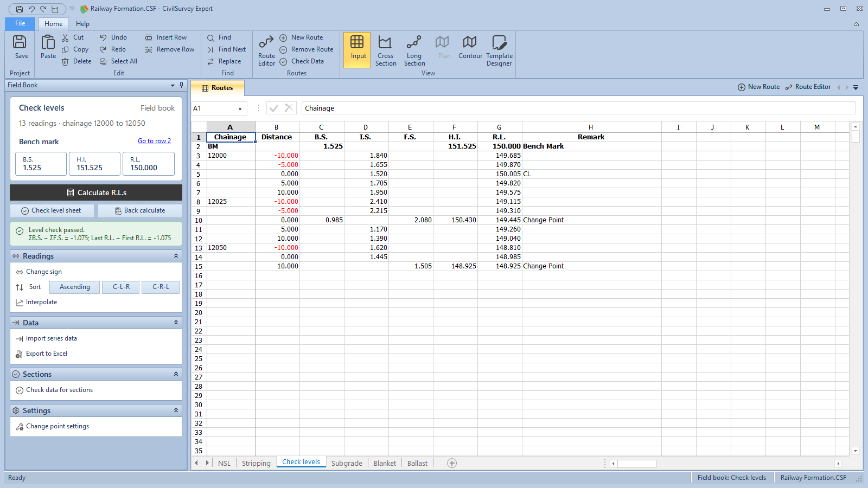Copy the selection in ribbon
The image size is (868, 488).
(75, 49)
